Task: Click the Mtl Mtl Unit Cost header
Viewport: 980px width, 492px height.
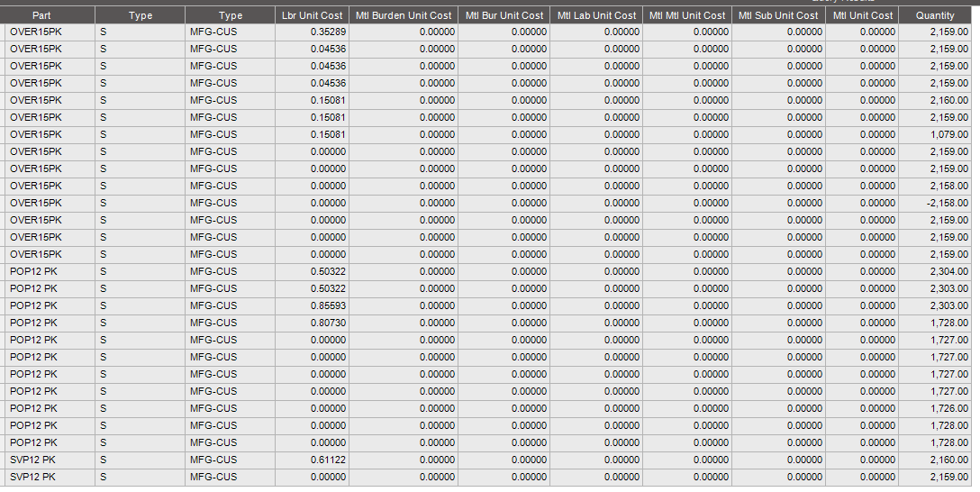Action: [687, 15]
